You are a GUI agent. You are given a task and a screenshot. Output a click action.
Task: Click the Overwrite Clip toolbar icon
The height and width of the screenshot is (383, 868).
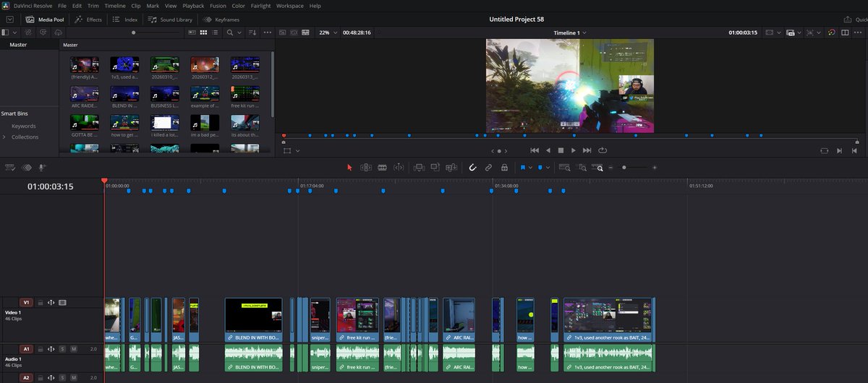[x=435, y=167]
